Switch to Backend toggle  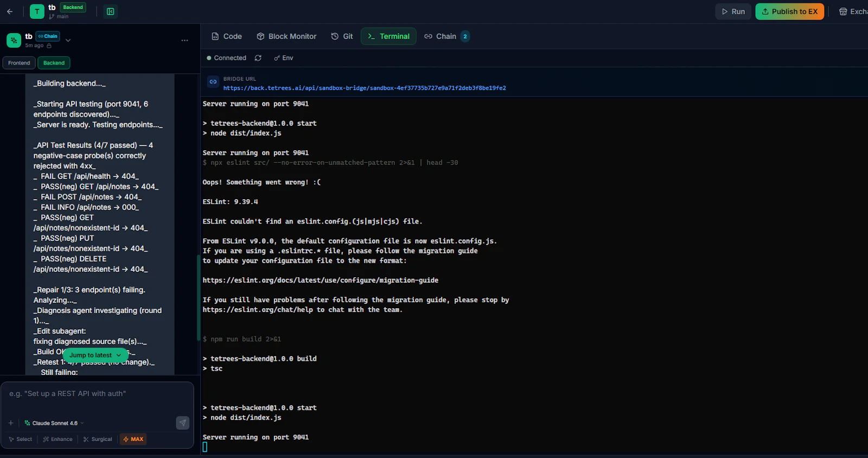coord(54,63)
